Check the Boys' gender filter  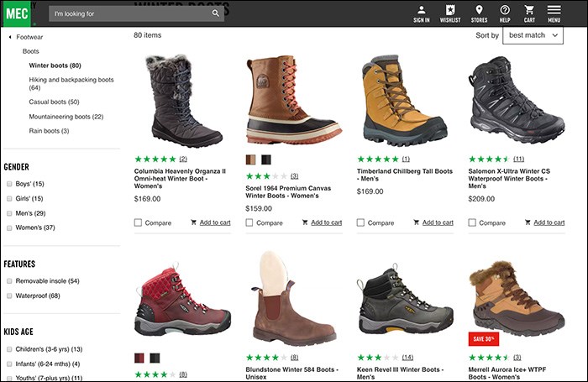9,184
